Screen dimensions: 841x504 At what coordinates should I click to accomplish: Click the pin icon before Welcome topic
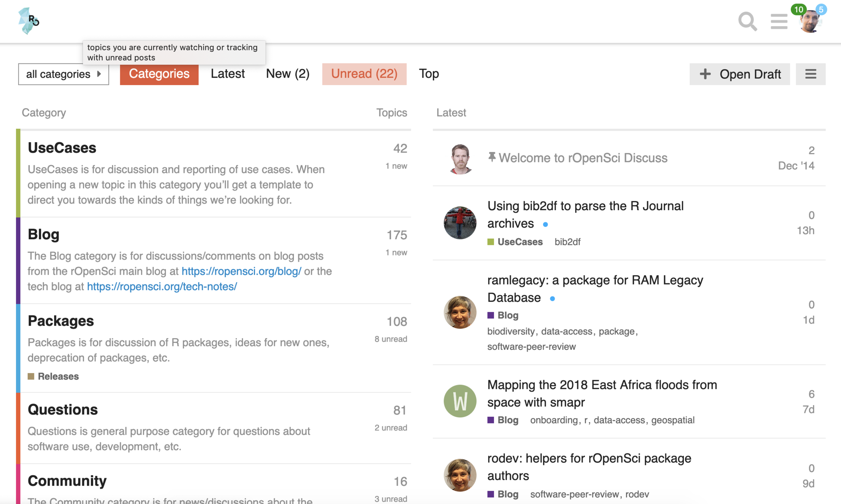point(492,157)
